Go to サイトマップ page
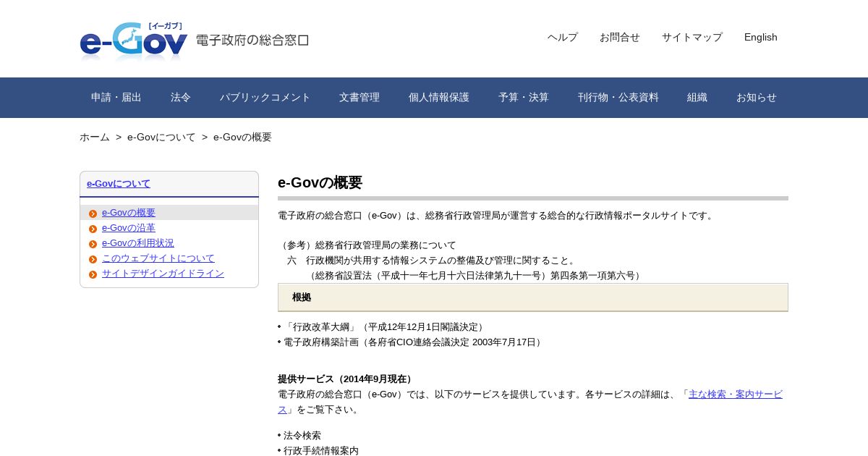 click(692, 37)
